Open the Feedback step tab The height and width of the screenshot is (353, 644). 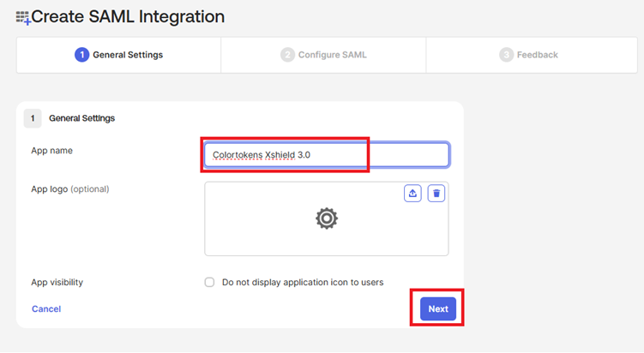pos(532,55)
